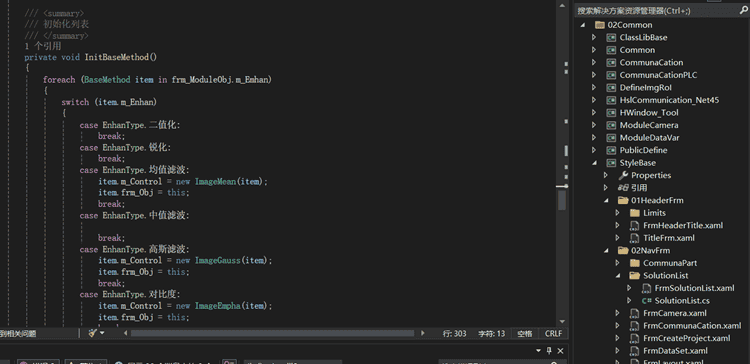This screenshot has width=750, height=364.
Task: Click the 行: 303 line indicator
Action: coord(454,333)
